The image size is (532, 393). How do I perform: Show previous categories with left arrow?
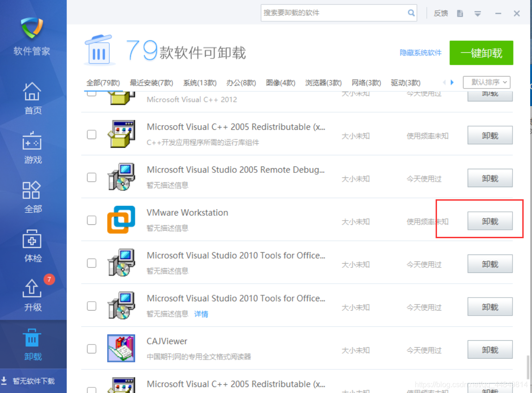(x=444, y=82)
